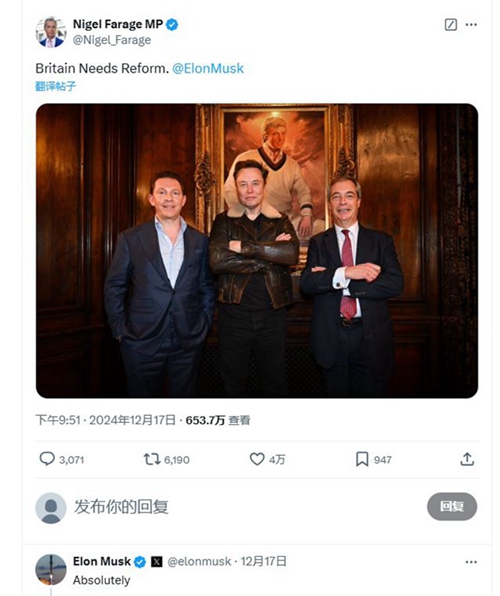
Task: Click the @Nigel_Farage handle
Action: (x=112, y=40)
